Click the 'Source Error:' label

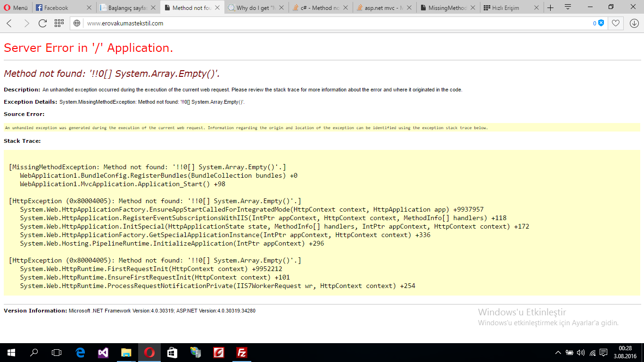click(x=24, y=114)
